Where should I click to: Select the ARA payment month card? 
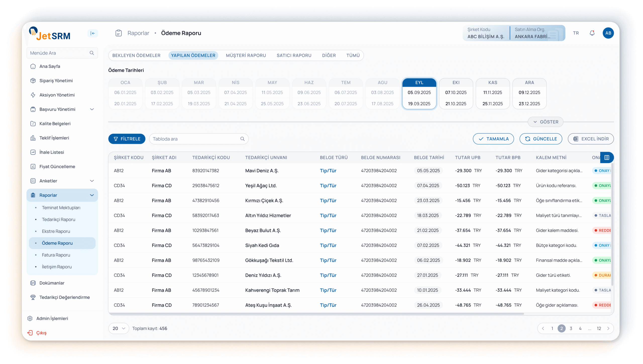point(529,93)
